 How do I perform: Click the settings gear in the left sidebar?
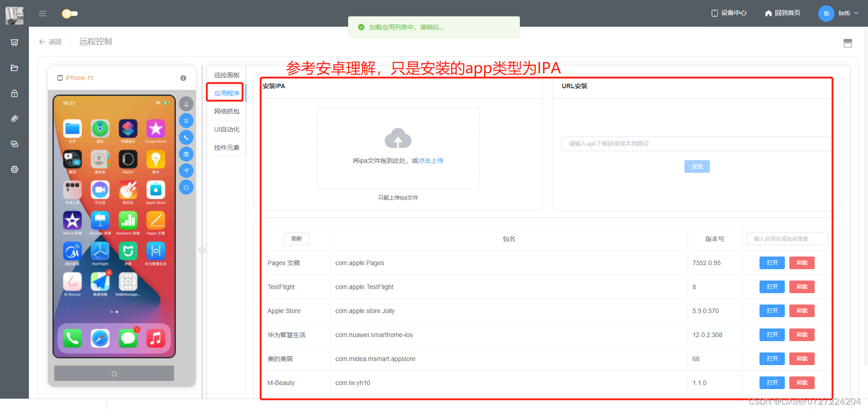[14, 169]
